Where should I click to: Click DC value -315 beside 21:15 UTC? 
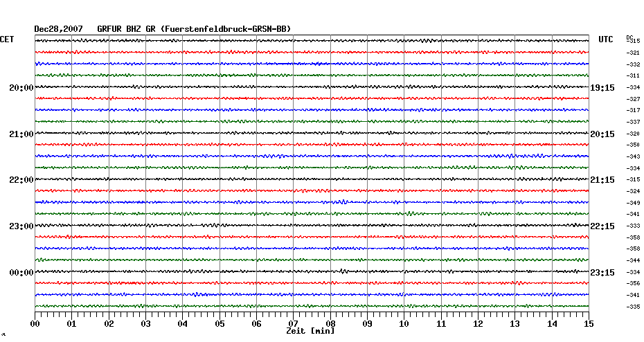tap(633, 179)
